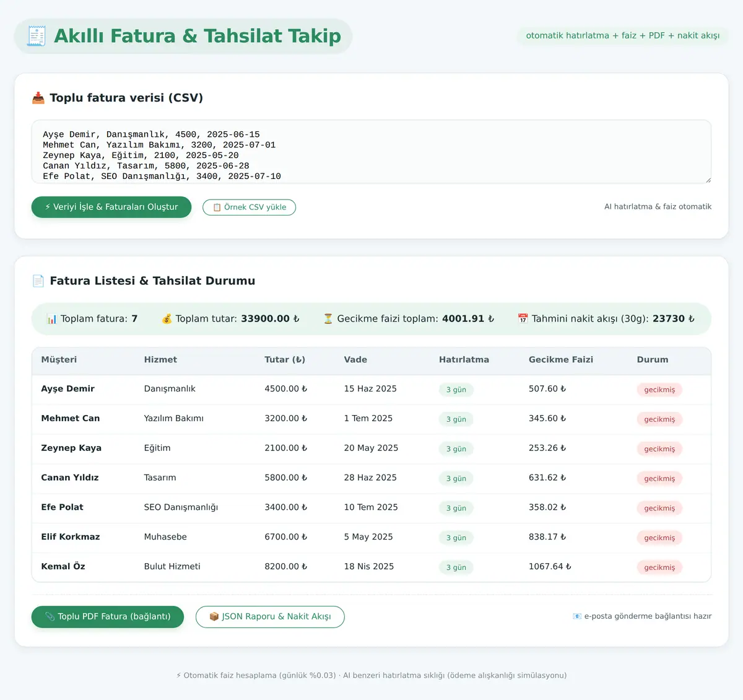Image resolution: width=743 pixels, height=700 pixels.
Task: Click the '3 gün' reminder badge for Ayşe Demir
Action: pyautogui.click(x=456, y=390)
